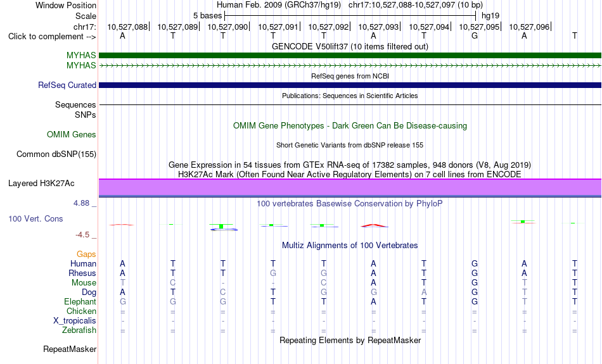Screen dimensions: 602x364
Task: Click the SNPs track label
Action: (86, 115)
